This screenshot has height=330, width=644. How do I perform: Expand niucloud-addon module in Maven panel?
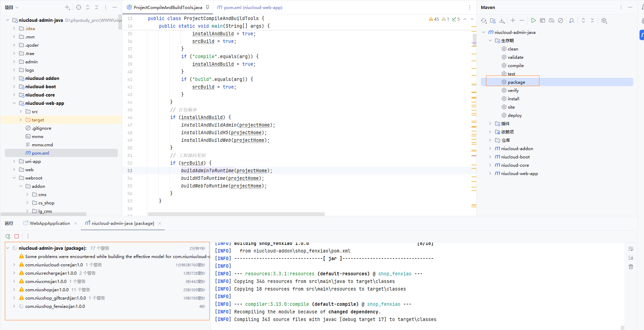click(x=490, y=148)
